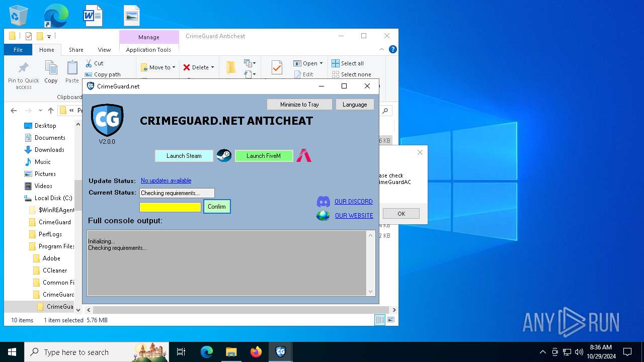Go up one folder level in Explorer
Viewport: 644px width, 362px height.
[x=51, y=111]
